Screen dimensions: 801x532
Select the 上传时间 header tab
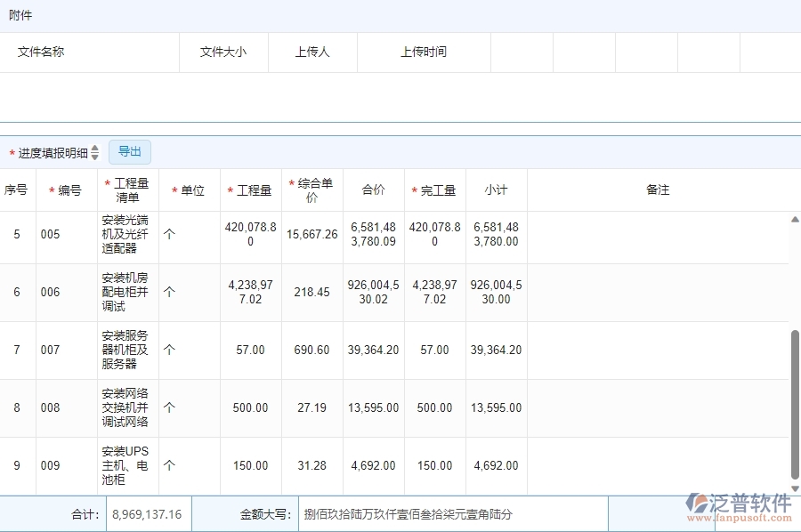[x=424, y=52]
